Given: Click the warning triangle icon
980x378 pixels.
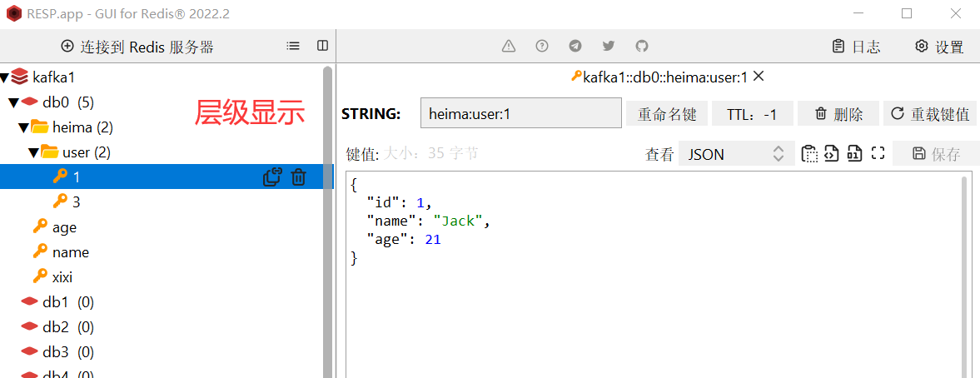Looking at the screenshot, I should click(x=509, y=46).
